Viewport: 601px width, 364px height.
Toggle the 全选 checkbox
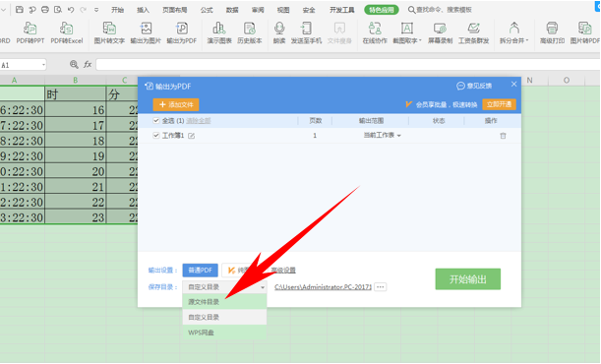pos(156,121)
